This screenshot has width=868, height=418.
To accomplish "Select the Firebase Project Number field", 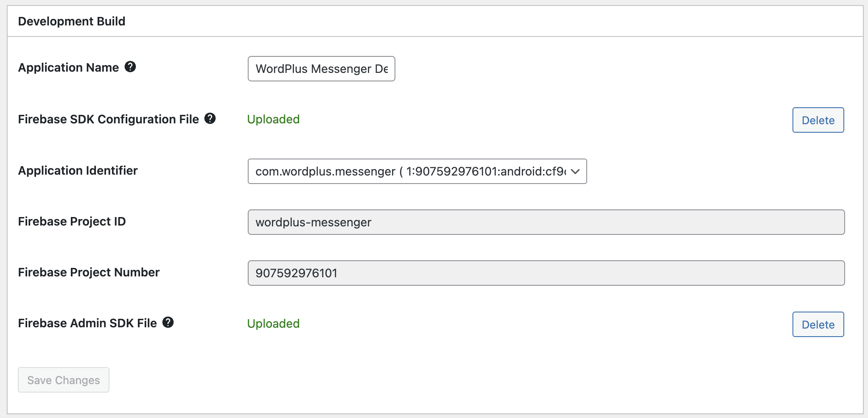I will tap(546, 273).
